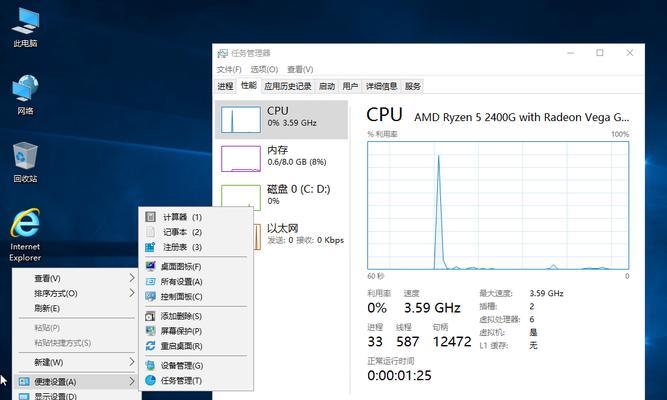Select the 回收站 recycle bin icon
The image size is (667, 400).
(25, 162)
